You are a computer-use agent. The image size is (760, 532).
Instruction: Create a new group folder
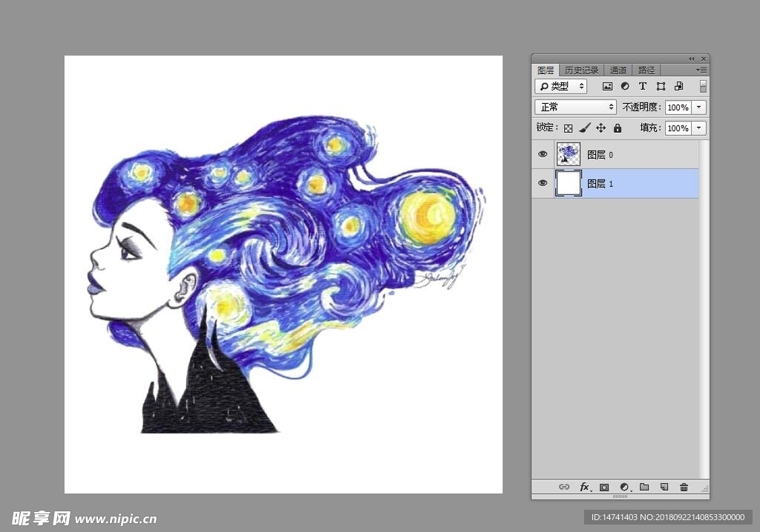[x=644, y=487]
